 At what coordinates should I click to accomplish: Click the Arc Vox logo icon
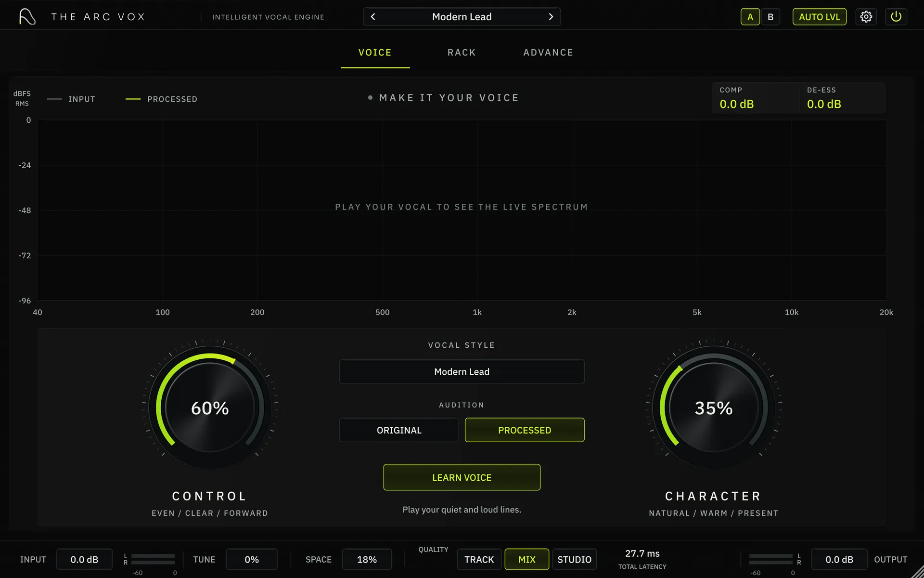click(27, 17)
